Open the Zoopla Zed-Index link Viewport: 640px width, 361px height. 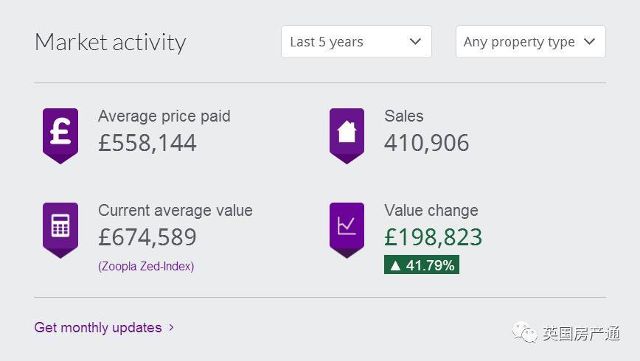pyautogui.click(x=146, y=266)
